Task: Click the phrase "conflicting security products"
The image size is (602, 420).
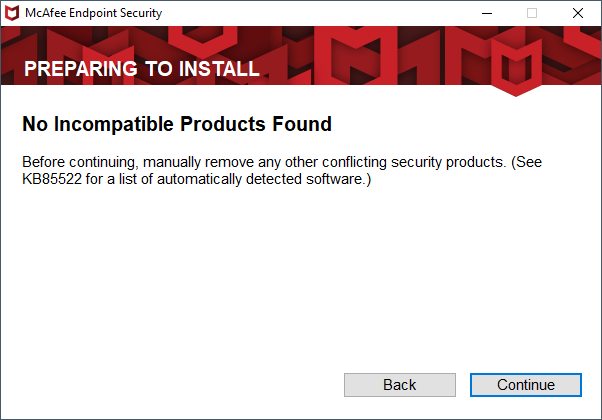Action: pos(412,162)
